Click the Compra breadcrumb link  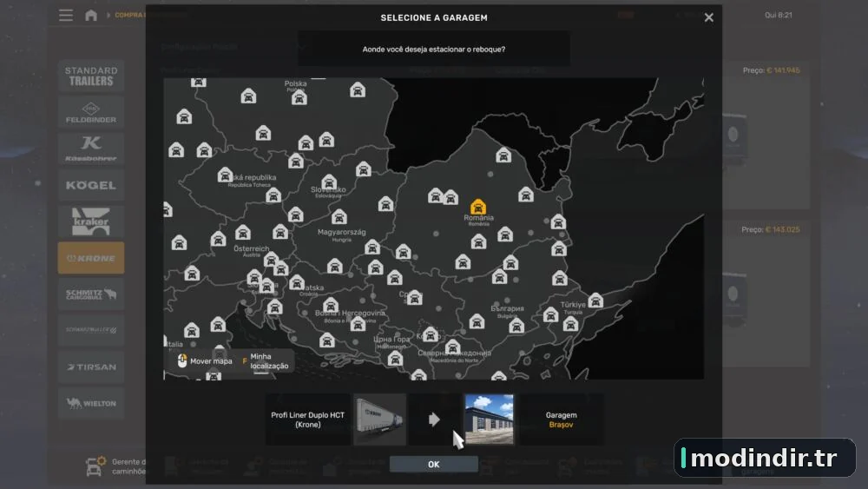click(x=128, y=15)
